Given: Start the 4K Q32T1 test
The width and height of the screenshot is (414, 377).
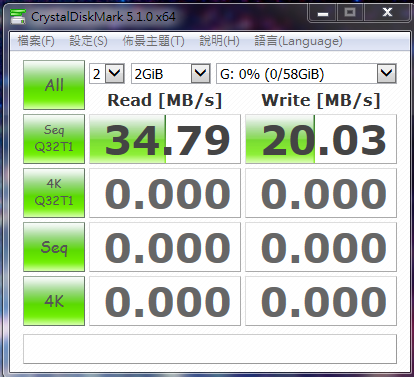Looking at the screenshot, I should [54, 193].
